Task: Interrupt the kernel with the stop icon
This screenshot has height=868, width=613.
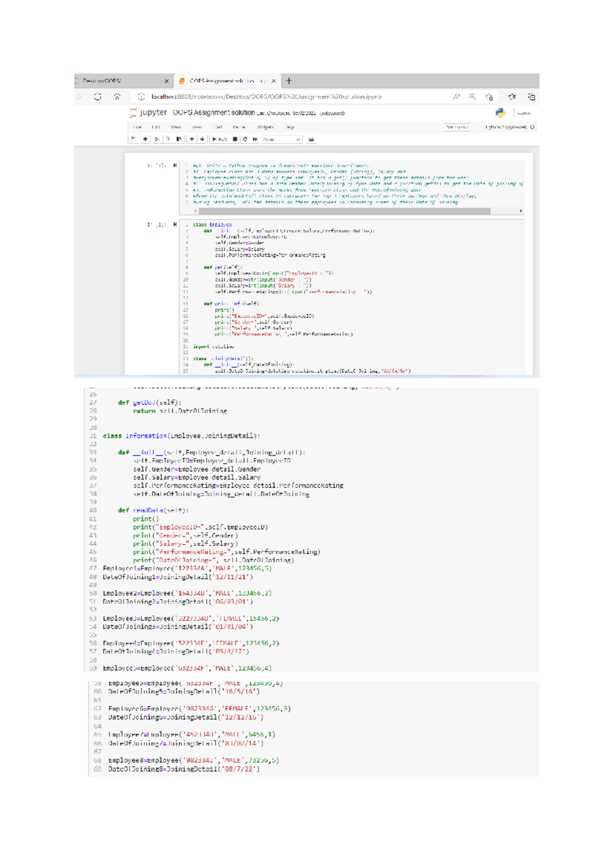Action: click(235, 139)
